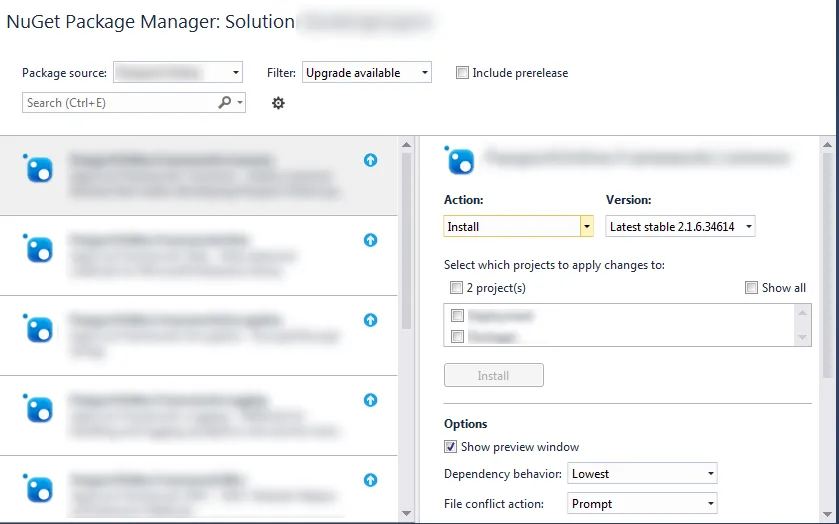Image resolution: width=839 pixels, height=524 pixels.
Task: Check second project checkbox in project list
Action: 457,336
